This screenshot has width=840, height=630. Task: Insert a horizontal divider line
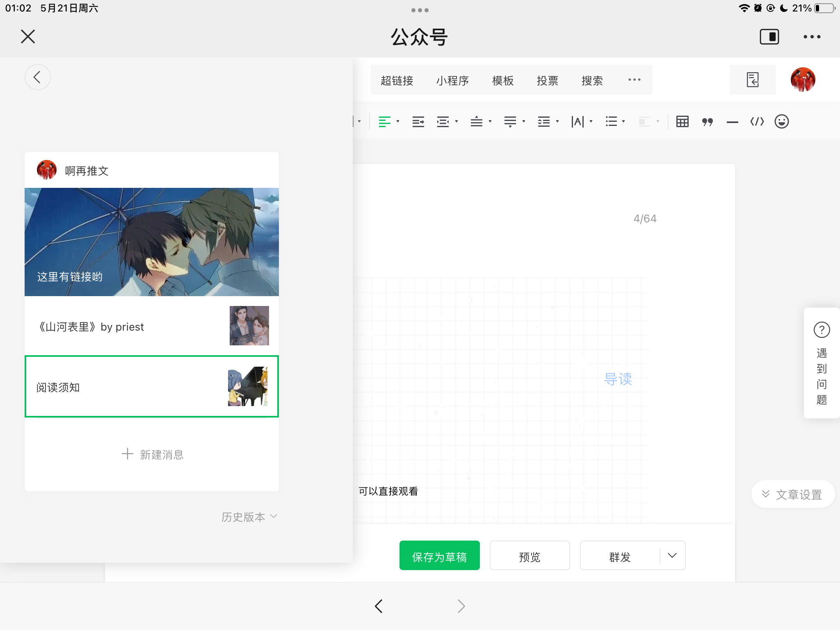point(732,122)
